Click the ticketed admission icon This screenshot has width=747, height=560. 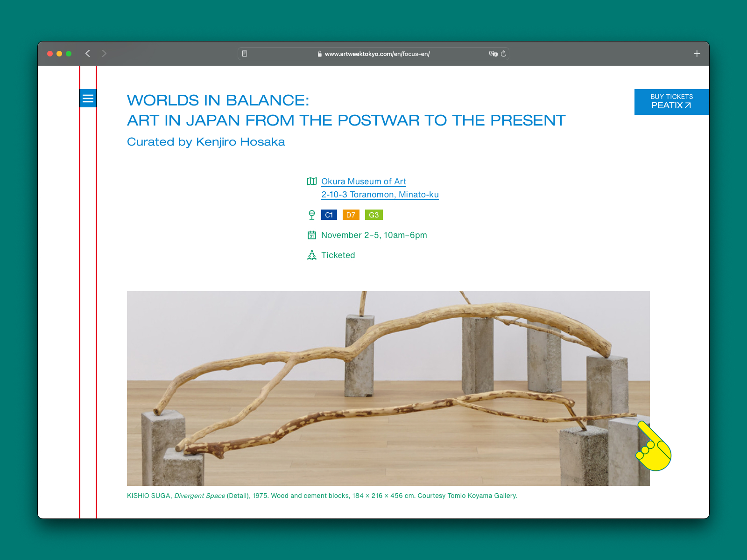pos(311,255)
